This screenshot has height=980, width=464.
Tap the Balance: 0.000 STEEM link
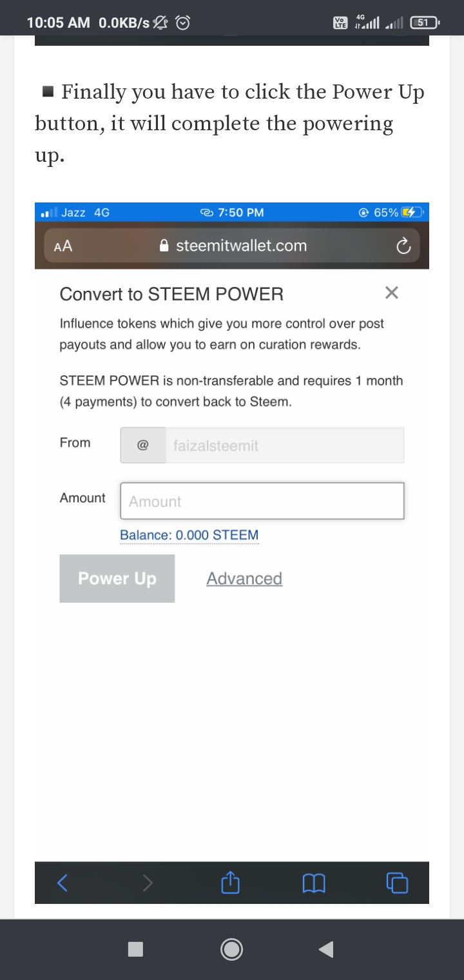[x=189, y=535]
